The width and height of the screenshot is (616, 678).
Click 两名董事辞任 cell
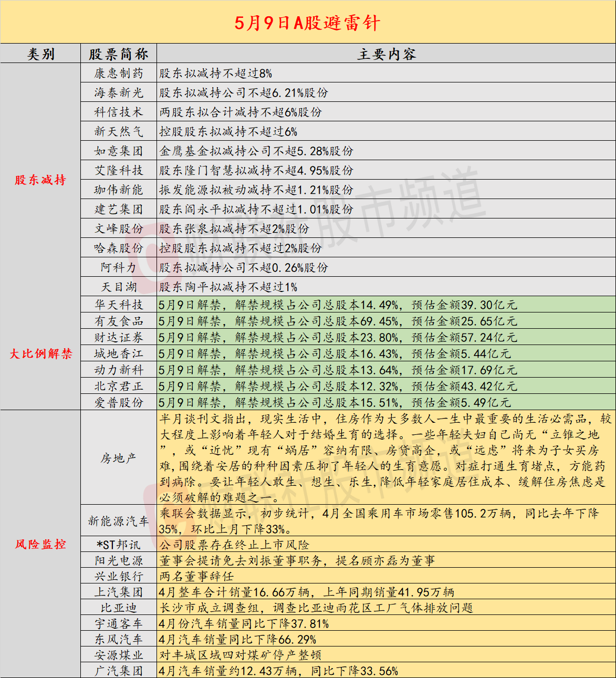point(386,576)
